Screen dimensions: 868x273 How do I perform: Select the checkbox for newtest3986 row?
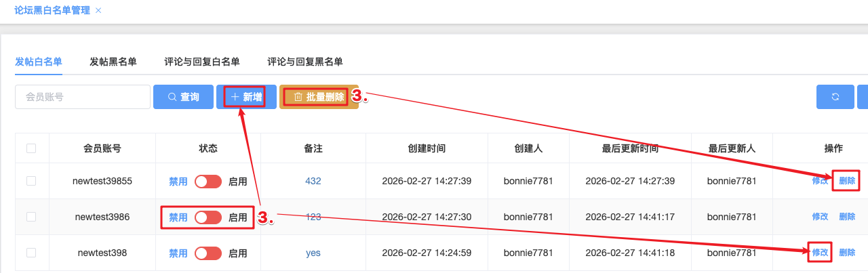(x=31, y=217)
